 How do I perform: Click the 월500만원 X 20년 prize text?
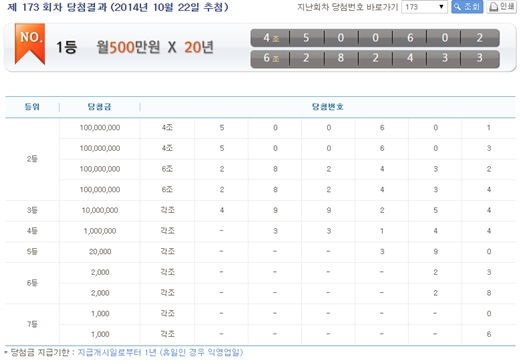tap(155, 47)
